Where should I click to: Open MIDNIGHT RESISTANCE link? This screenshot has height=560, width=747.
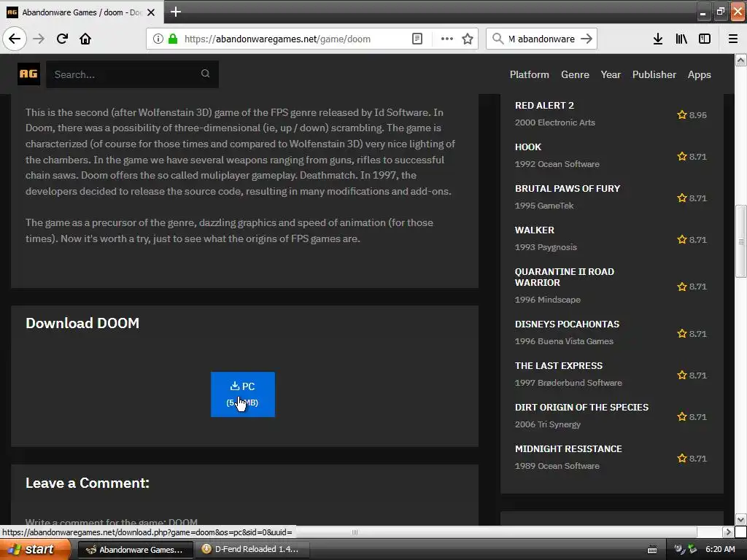568,448
